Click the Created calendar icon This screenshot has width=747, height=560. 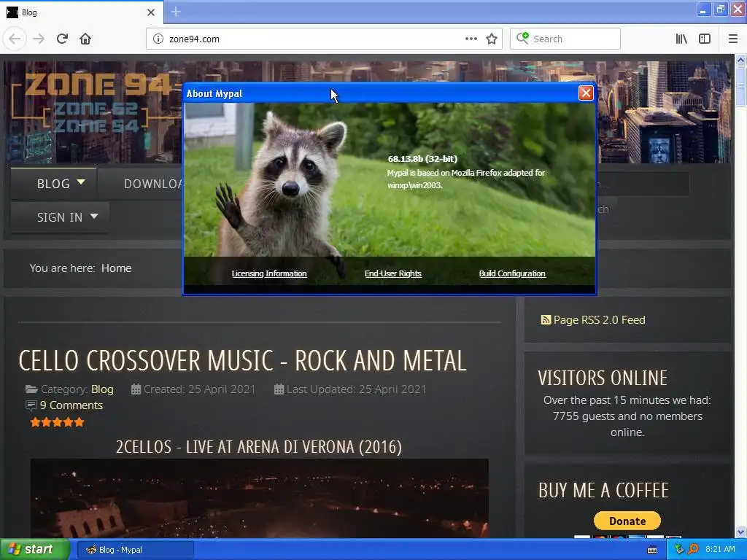[x=136, y=389]
